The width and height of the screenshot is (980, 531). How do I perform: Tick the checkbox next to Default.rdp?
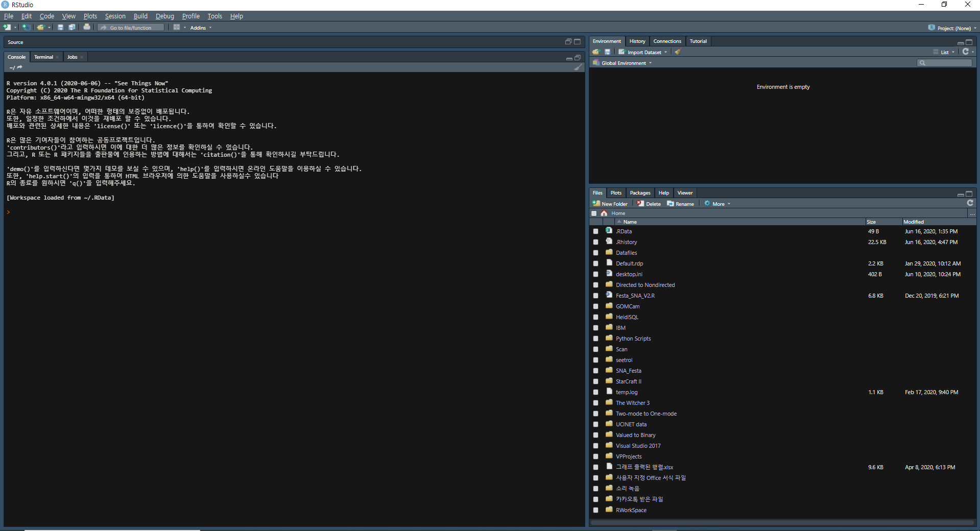pyautogui.click(x=595, y=263)
